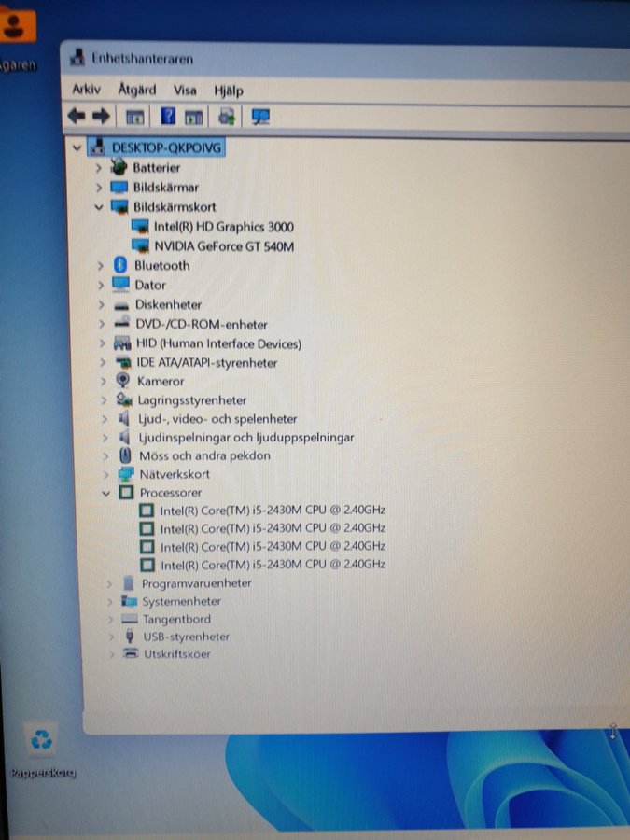The height and width of the screenshot is (840, 630).
Task: Click the Forward arrow toolbar icon
Action: tap(101, 117)
